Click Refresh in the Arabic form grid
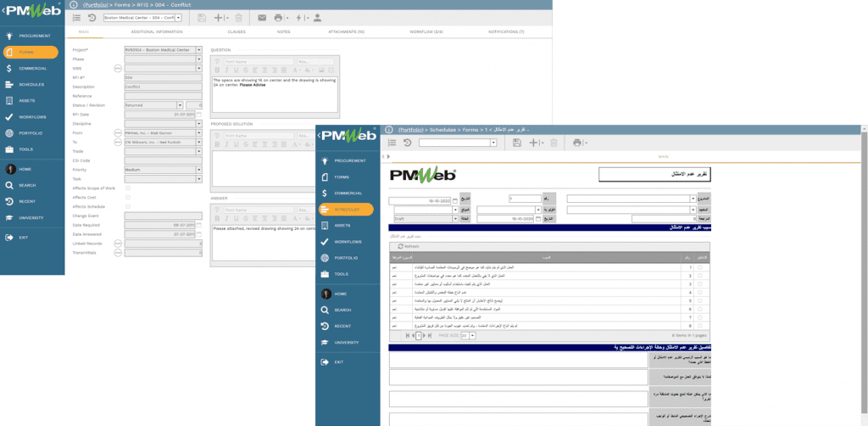This screenshot has height=426, width=868. click(409, 246)
